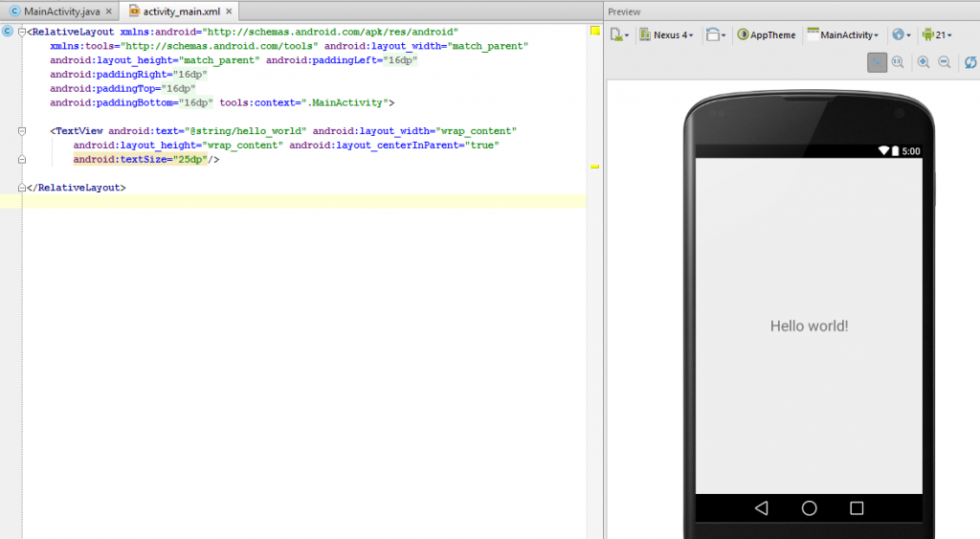Image resolution: width=980 pixels, height=539 pixels.
Task: Click the tools:context=".MainActivity" attribute
Action: click(x=303, y=102)
